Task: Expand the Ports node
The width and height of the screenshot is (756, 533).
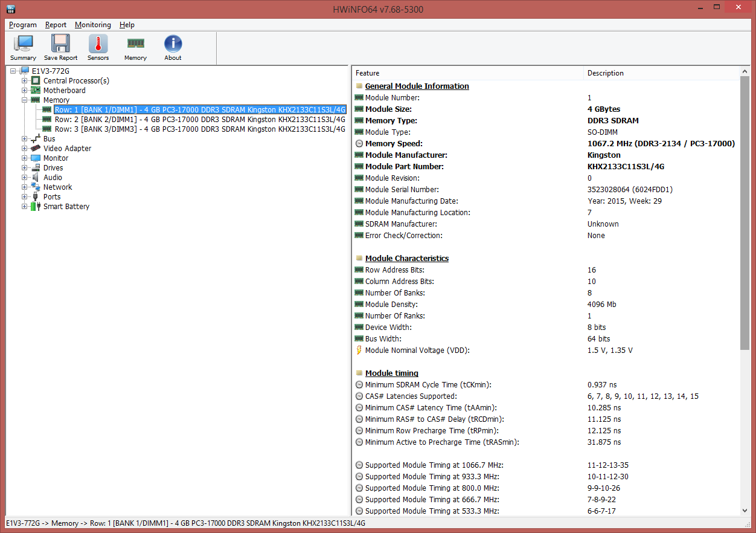Action: [x=25, y=196]
